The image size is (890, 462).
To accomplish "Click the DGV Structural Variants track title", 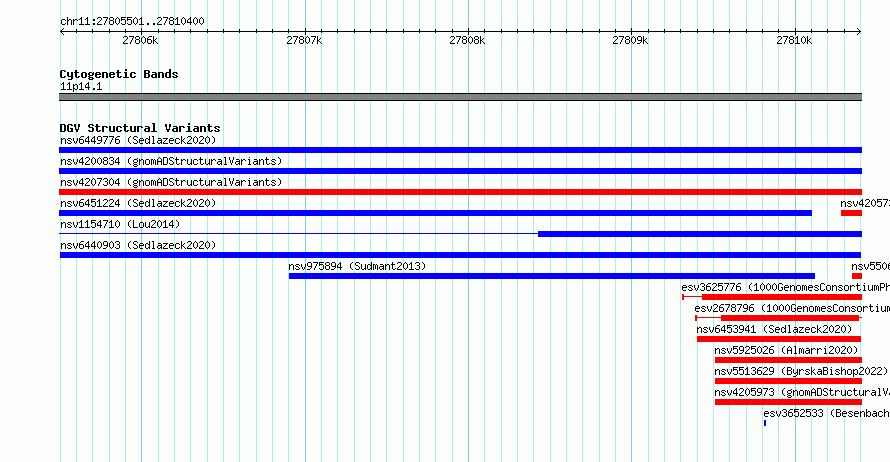I will (140, 128).
